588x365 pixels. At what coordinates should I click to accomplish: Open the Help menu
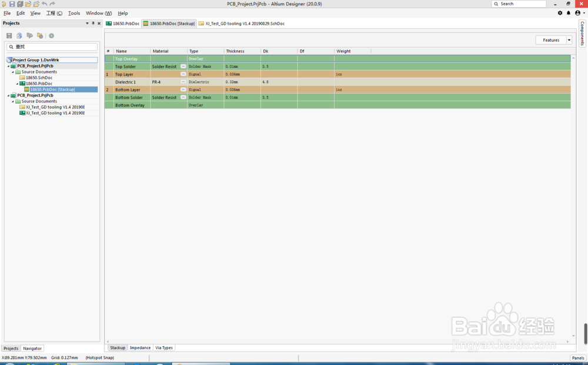(123, 13)
